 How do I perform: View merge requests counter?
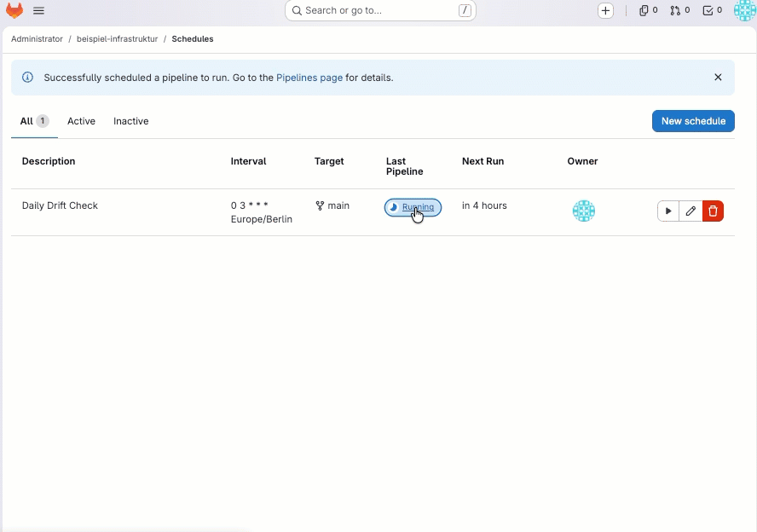click(679, 10)
